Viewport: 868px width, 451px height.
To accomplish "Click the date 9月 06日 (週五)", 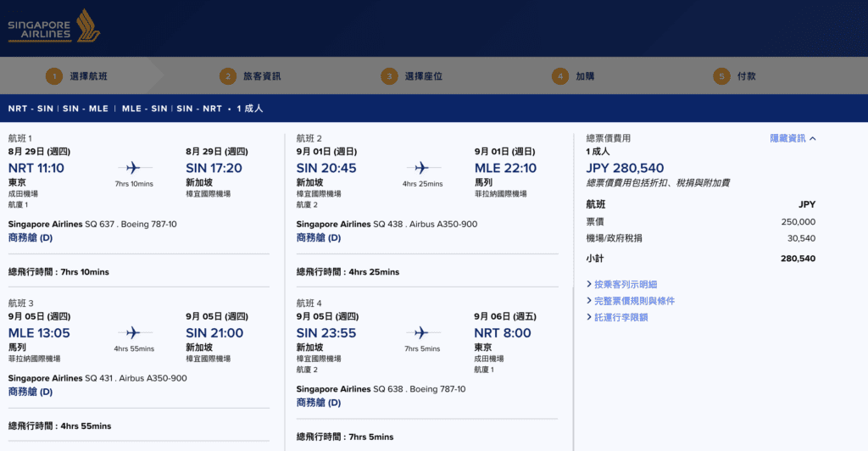I will click(x=505, y=316).
